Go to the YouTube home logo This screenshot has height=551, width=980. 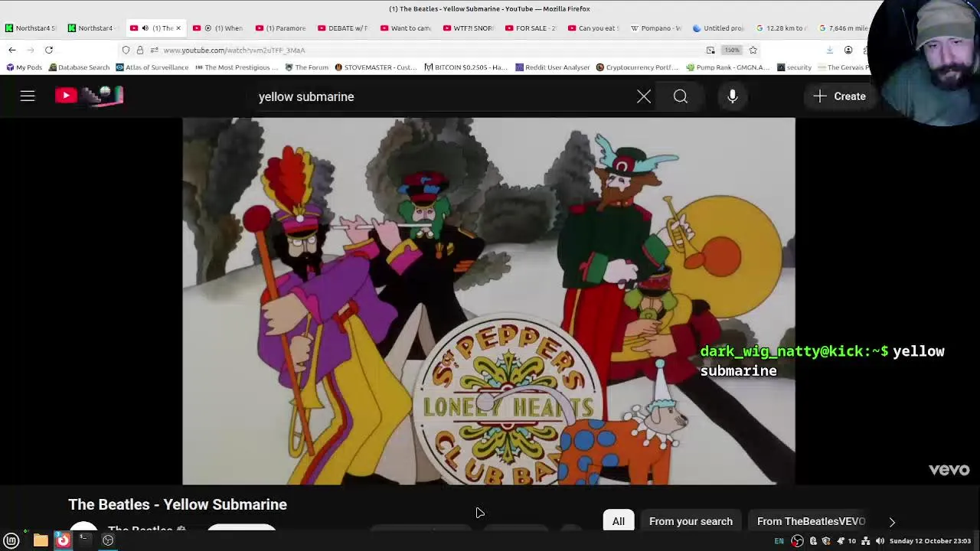pos(89,96)
